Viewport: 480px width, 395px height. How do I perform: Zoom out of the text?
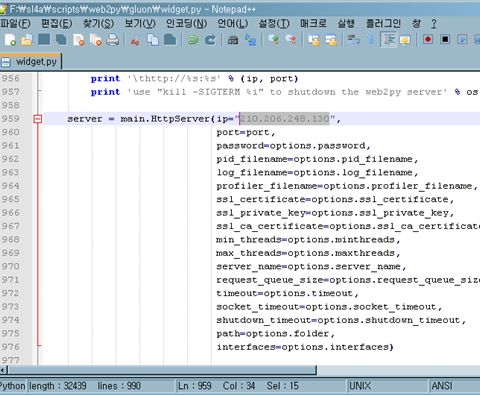[x=291, y=40]
